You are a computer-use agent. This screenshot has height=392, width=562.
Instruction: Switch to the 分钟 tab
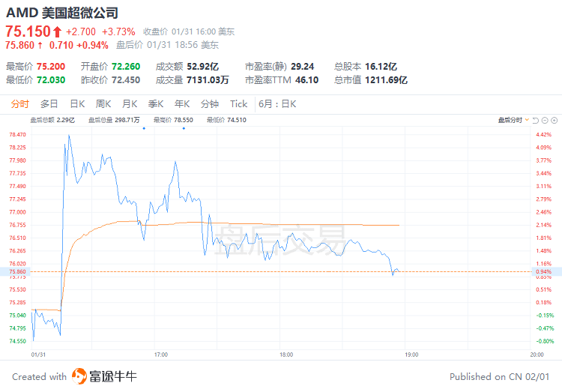pyautogui.click(x=210, y=104)
